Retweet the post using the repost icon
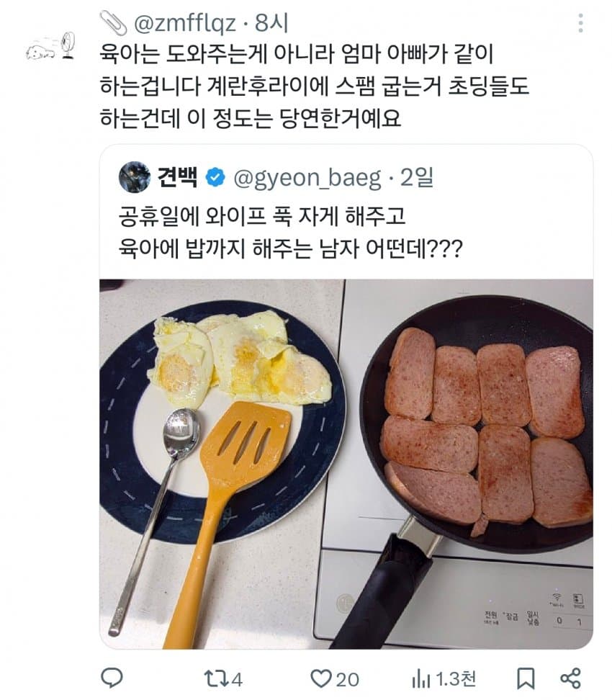The height and width of the screenshot is (700, 612). pyautogui.click(x=216, y=678)
